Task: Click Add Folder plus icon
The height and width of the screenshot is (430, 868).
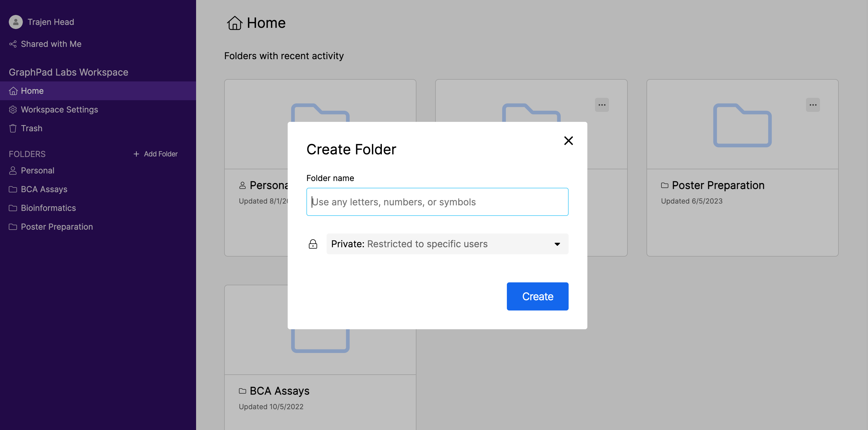Action: 136,154
